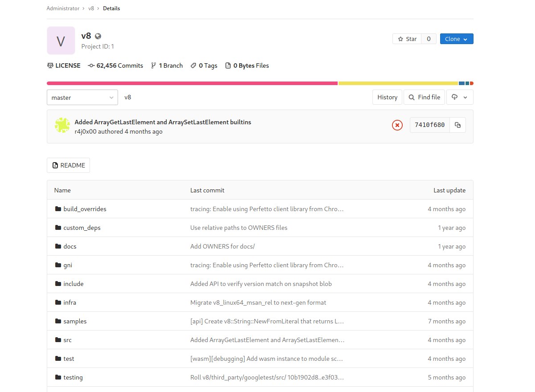Viewport: 535px width, 392px height.
Task: Open the commit History
Action: click(x=387, y=97)
